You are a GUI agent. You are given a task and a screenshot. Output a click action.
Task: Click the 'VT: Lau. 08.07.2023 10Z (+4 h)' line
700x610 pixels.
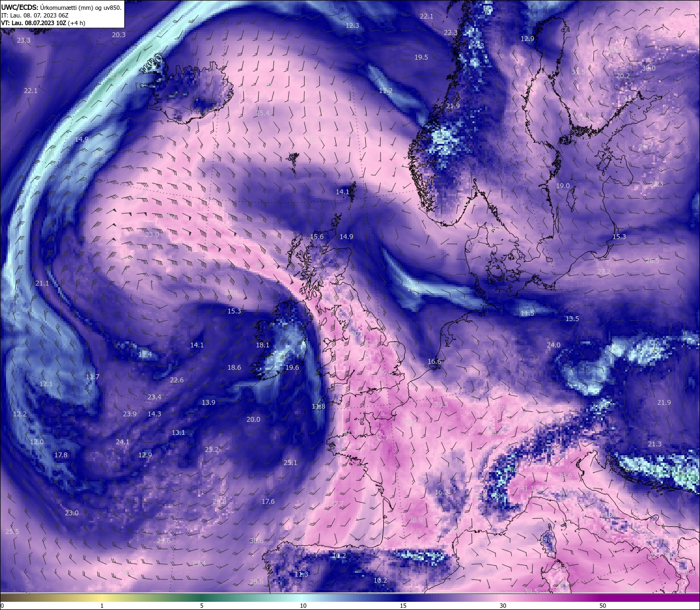tap(43, 23)
